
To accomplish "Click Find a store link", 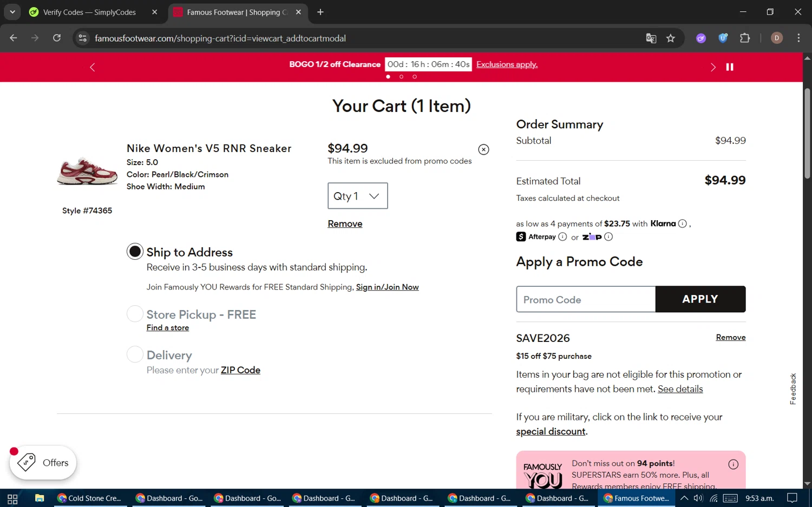I will pyautogui.click(x=168, y=328).
